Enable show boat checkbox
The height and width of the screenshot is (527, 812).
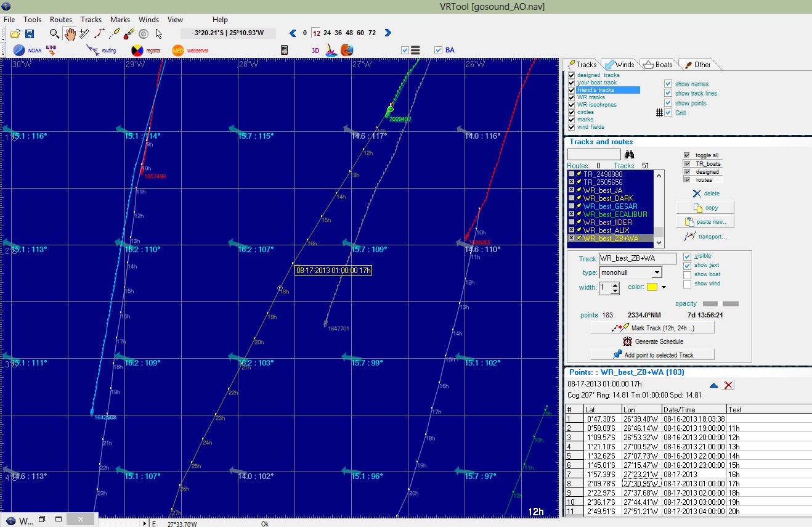[687, 274]
